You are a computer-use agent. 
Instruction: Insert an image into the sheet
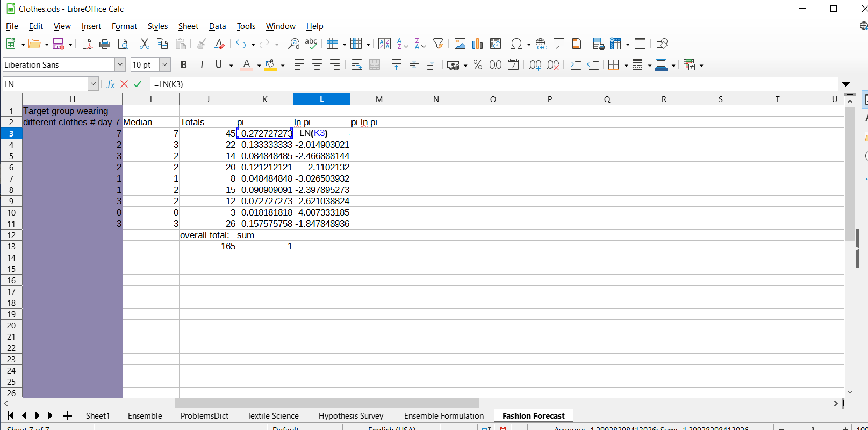[x=460, y=44]
